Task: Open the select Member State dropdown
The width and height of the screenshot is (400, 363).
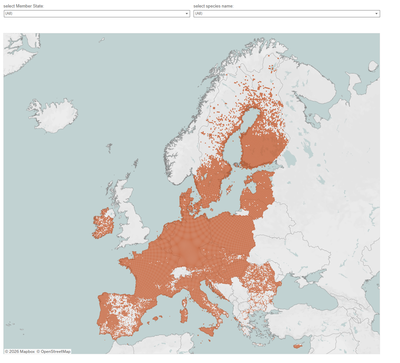Action: click(x=97, y=14)
